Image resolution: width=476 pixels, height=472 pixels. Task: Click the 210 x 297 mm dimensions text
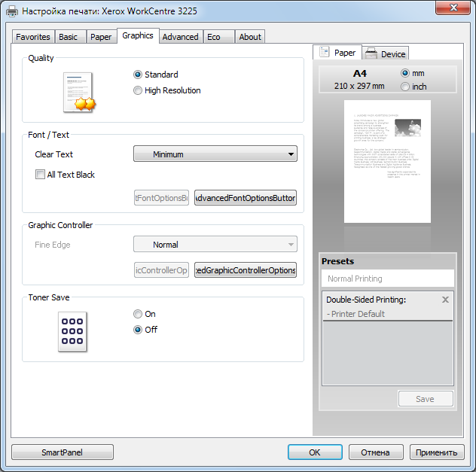pos(359,86)
